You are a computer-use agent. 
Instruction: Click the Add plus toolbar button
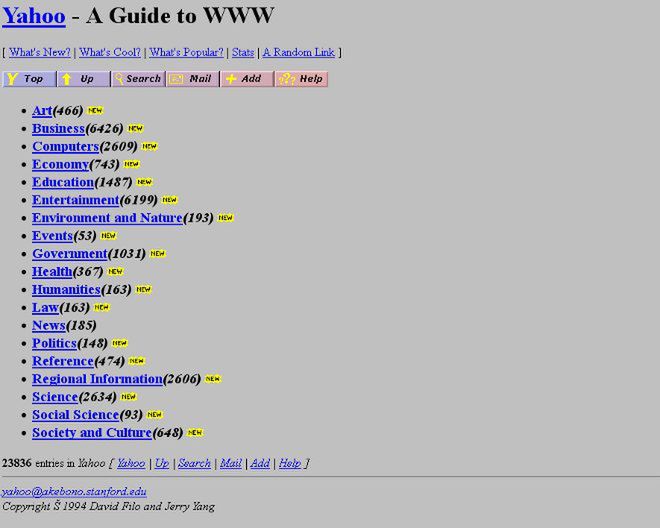point(248,79)
